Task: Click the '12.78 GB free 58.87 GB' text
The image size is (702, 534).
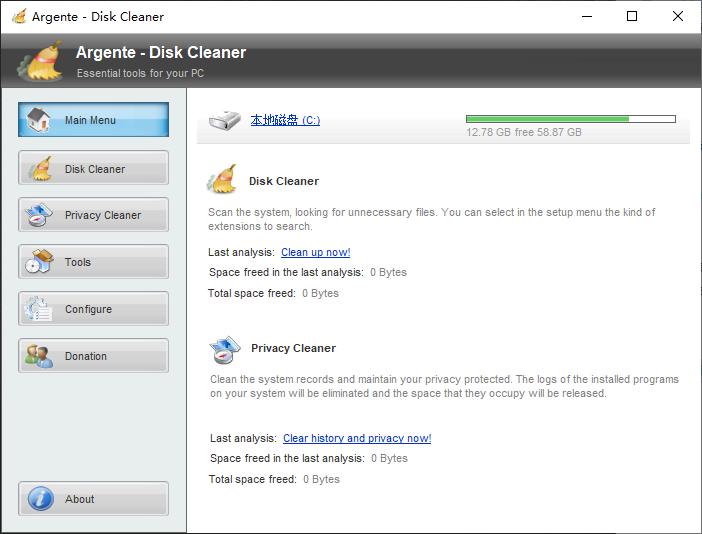Action: pos(524,132)
